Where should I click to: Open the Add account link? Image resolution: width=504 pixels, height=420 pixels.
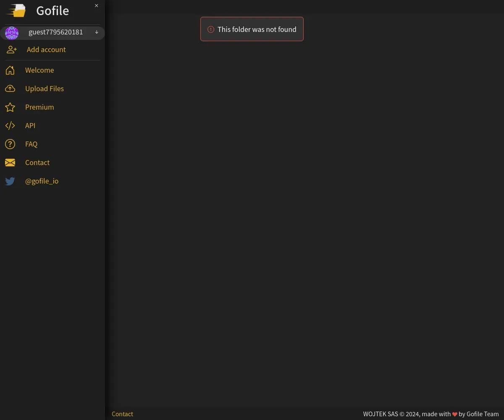click(46, 50)
